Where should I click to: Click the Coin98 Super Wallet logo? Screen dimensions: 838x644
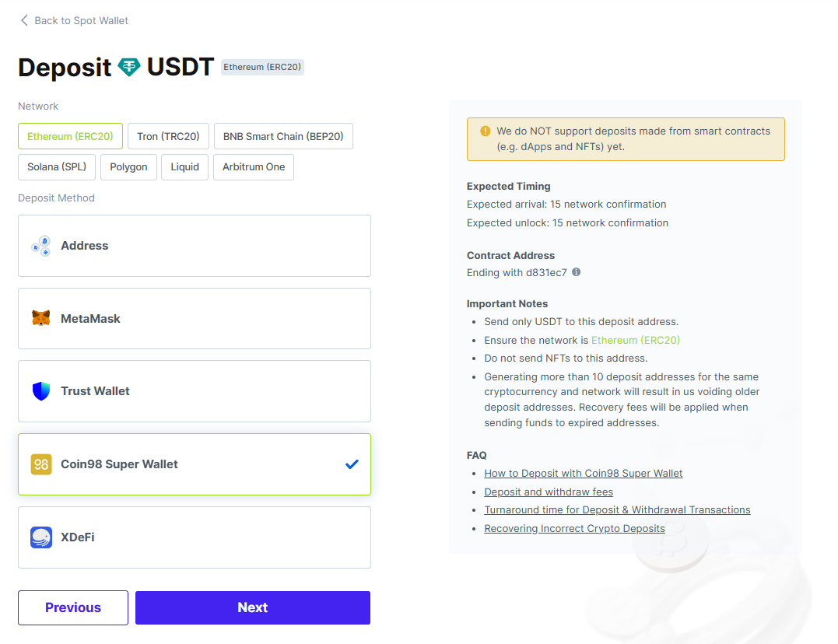pyautogui.click(x=41, y=464)
